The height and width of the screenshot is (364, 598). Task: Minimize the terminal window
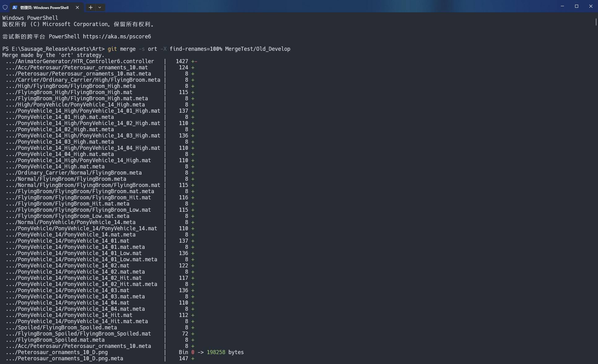point(562,6)
